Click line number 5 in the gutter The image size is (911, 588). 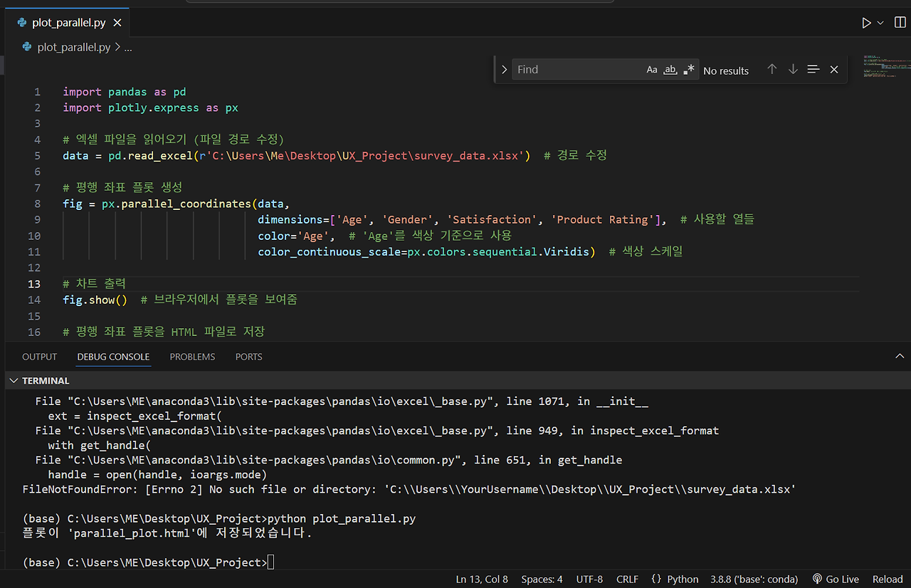(x=38, y=155)
